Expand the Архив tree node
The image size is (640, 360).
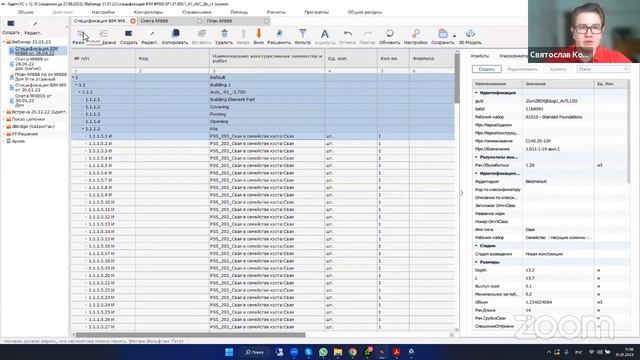coord(4,141)
